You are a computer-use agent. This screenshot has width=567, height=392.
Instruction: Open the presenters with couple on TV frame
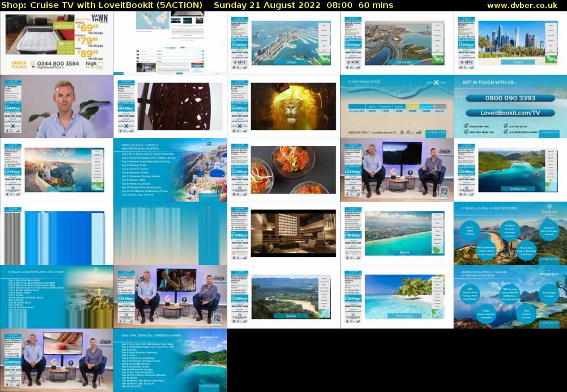[x=170, y=297]
